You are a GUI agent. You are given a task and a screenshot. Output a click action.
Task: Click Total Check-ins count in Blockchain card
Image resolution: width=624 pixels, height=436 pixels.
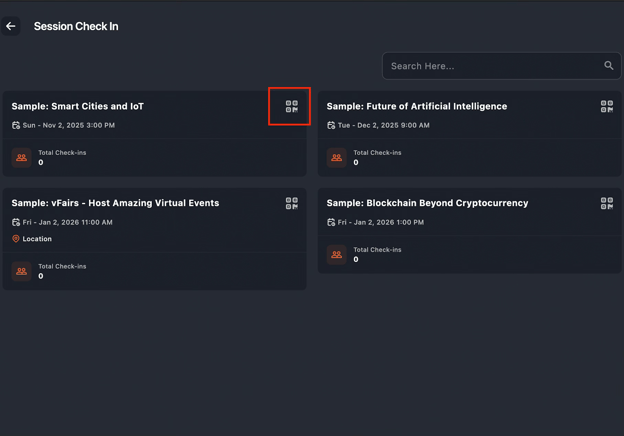tap(356, 259)
